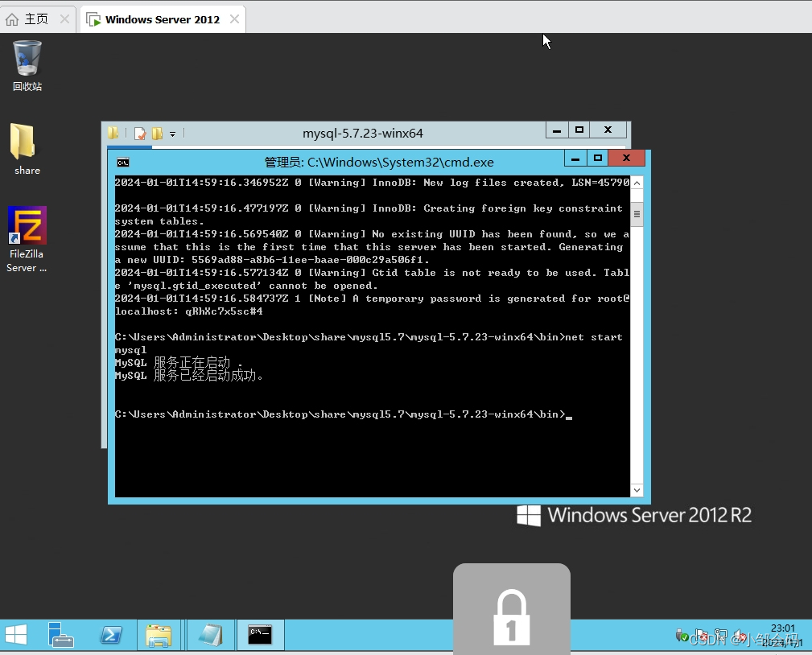
Task: Launch PowerShell from taskbar
Action: [111, 635]
